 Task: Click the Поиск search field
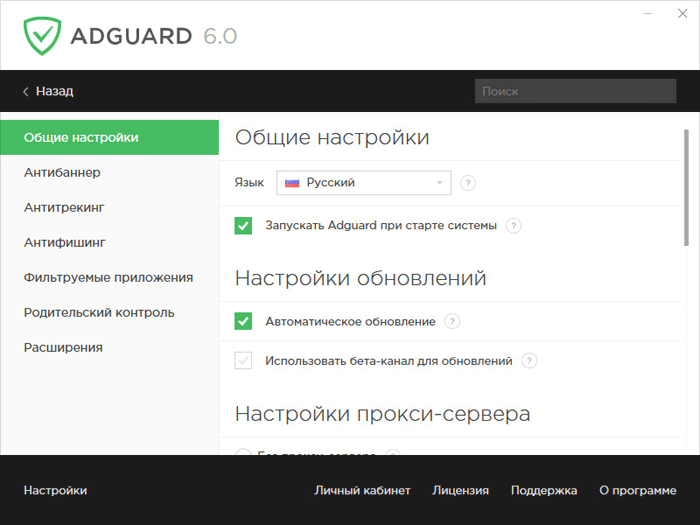pos(575,91)
